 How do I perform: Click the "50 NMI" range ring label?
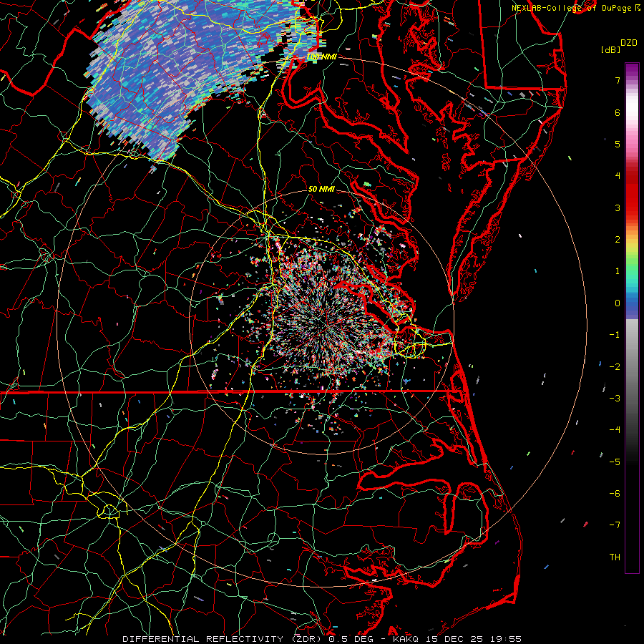321,190
